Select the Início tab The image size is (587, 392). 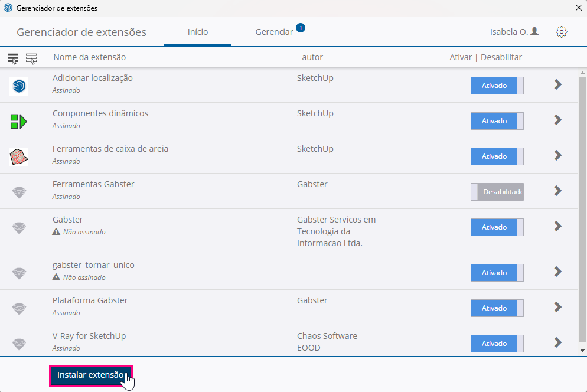[x=198, y=32]
